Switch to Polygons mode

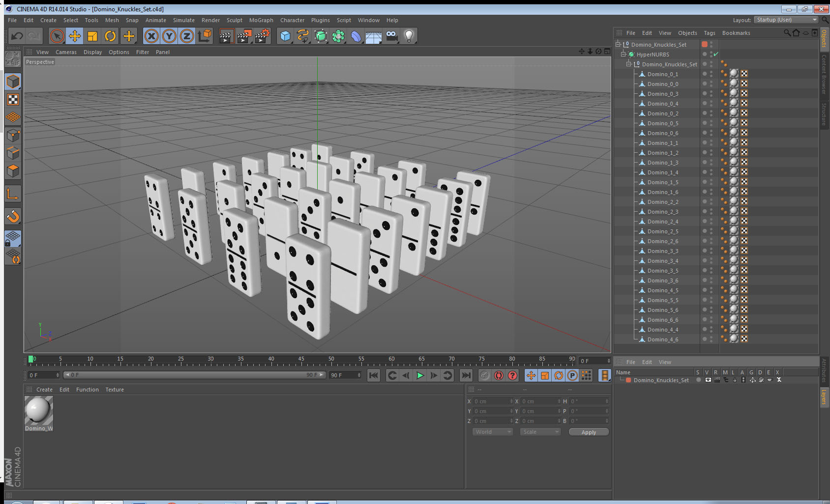13,170
